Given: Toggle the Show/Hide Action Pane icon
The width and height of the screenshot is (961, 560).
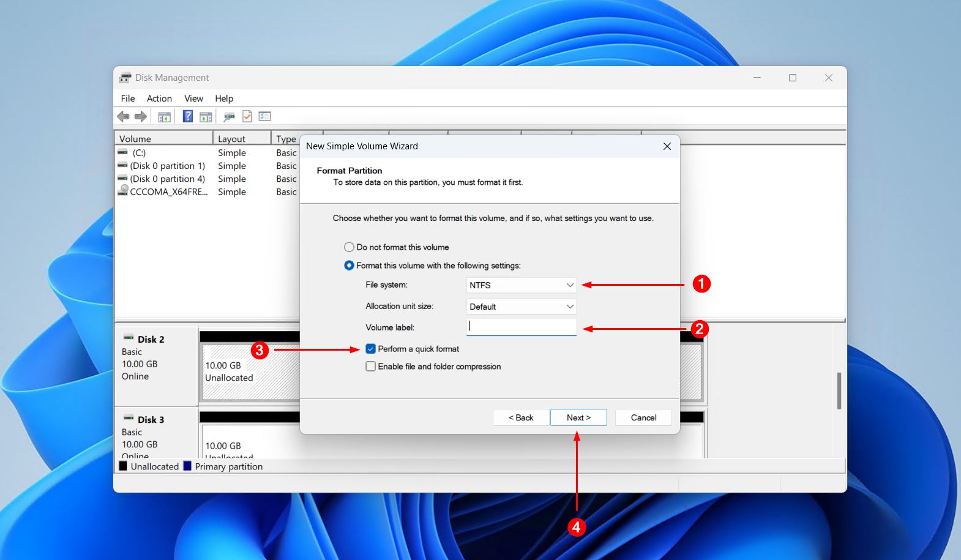Looking at the screenshot, I should point(206,116).
